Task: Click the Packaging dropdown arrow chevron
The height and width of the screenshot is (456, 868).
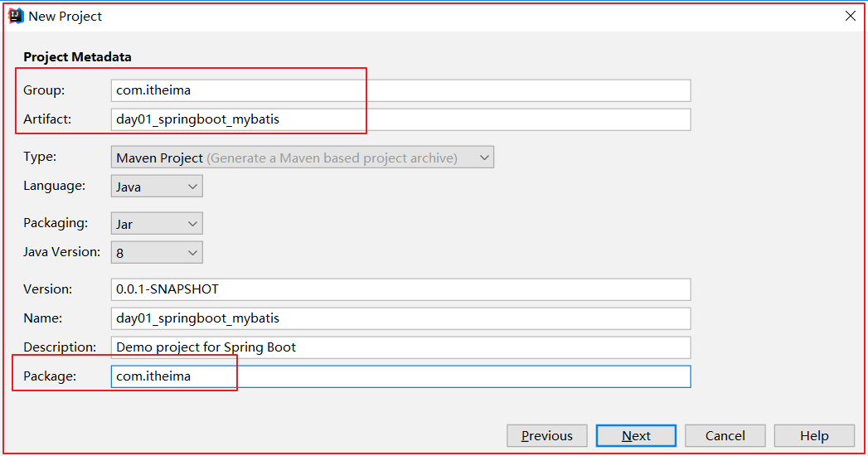Action: coord(192,224)
